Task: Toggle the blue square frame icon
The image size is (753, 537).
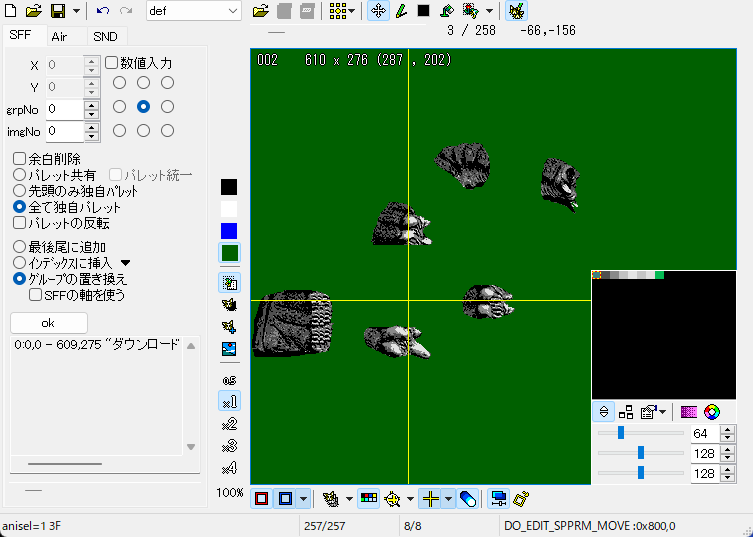Action: 286,499
